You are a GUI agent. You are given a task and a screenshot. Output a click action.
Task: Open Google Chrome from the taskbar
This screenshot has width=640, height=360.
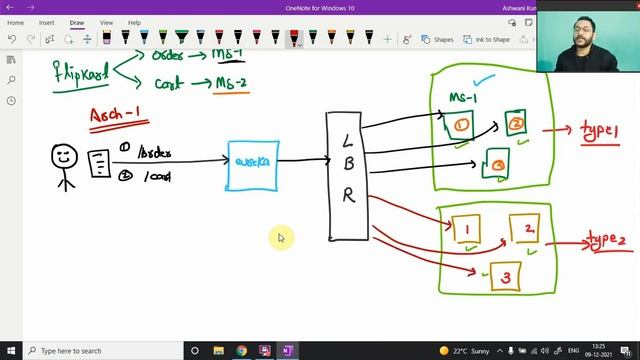(242, 351)
